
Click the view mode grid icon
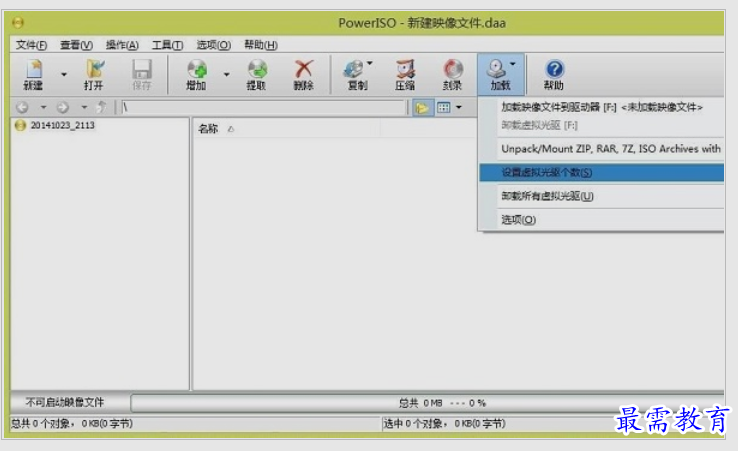point(443,108)
